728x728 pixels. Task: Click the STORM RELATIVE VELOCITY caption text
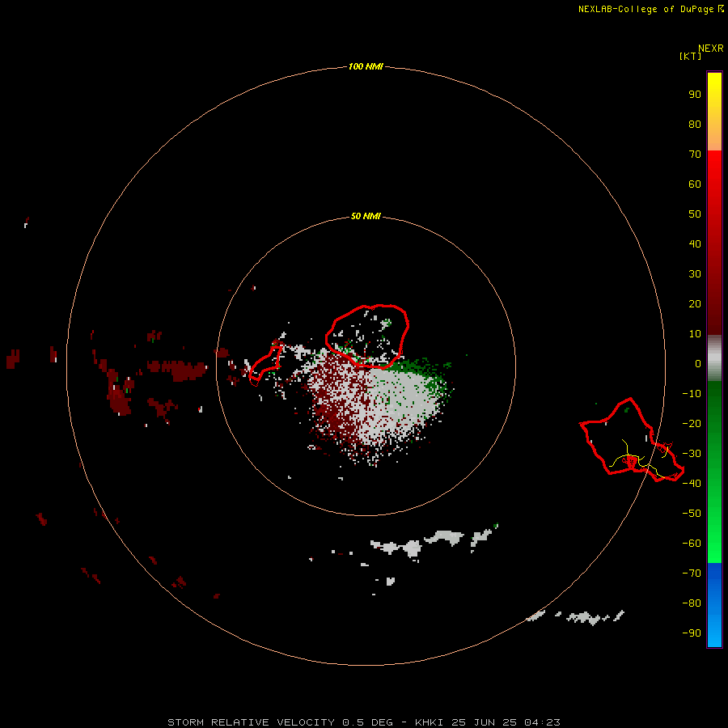(x=251, y=722)
